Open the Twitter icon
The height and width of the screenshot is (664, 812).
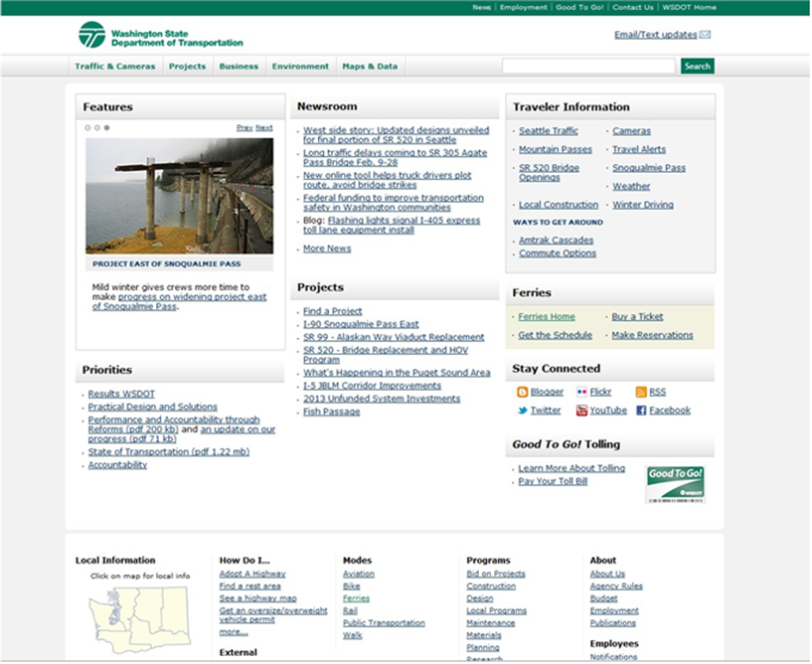(522, 411)
